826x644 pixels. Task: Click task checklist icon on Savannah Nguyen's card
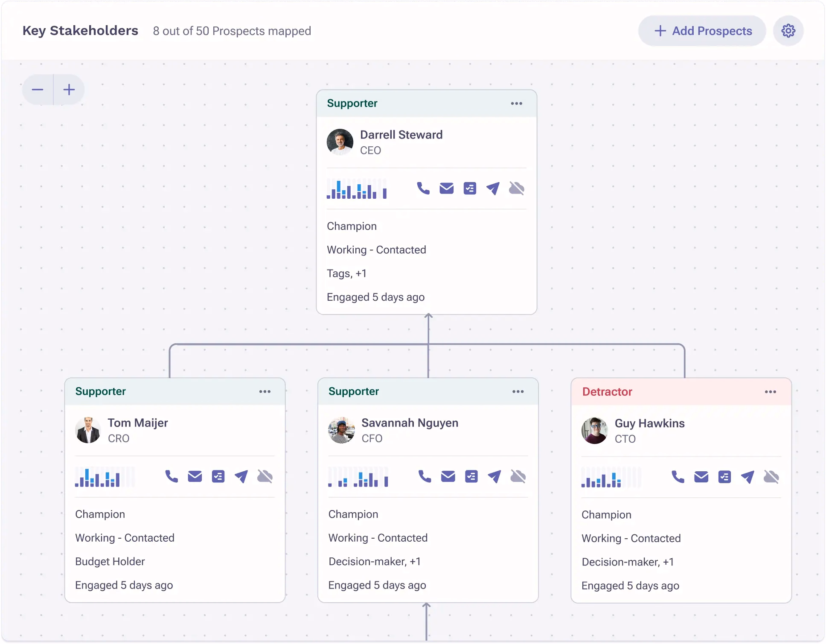click(x=471, y=476)
